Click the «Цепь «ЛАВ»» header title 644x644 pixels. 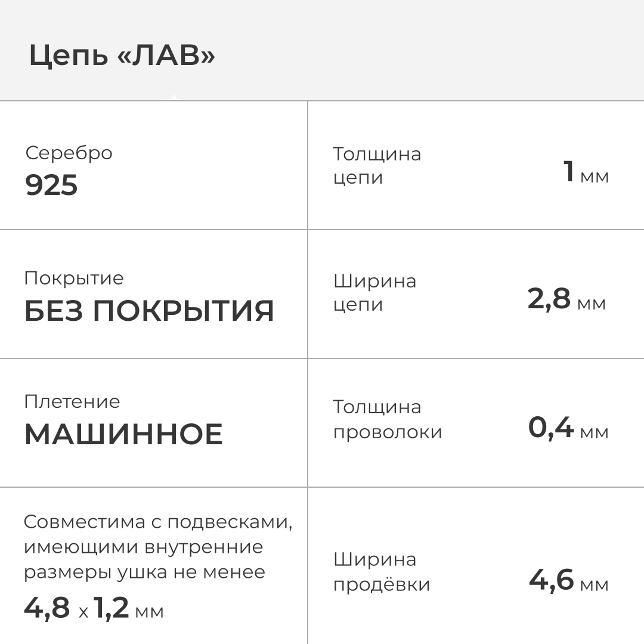(x=122, y=56)
